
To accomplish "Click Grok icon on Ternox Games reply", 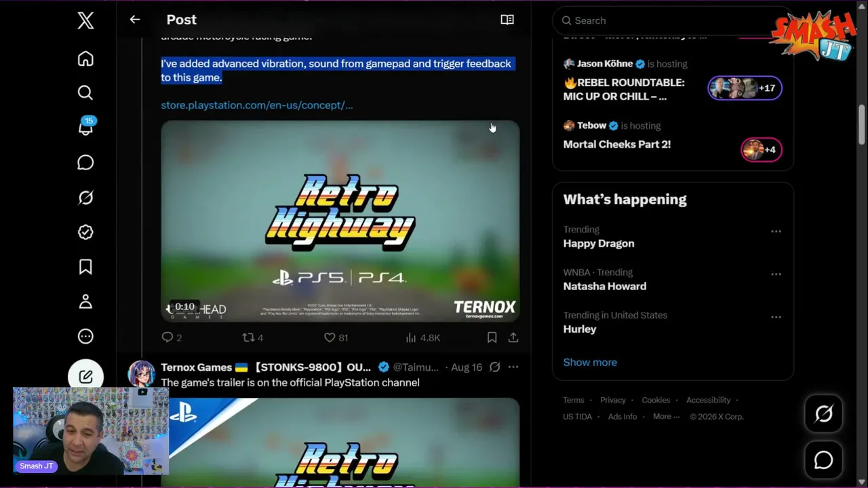I will pos(495,367).
